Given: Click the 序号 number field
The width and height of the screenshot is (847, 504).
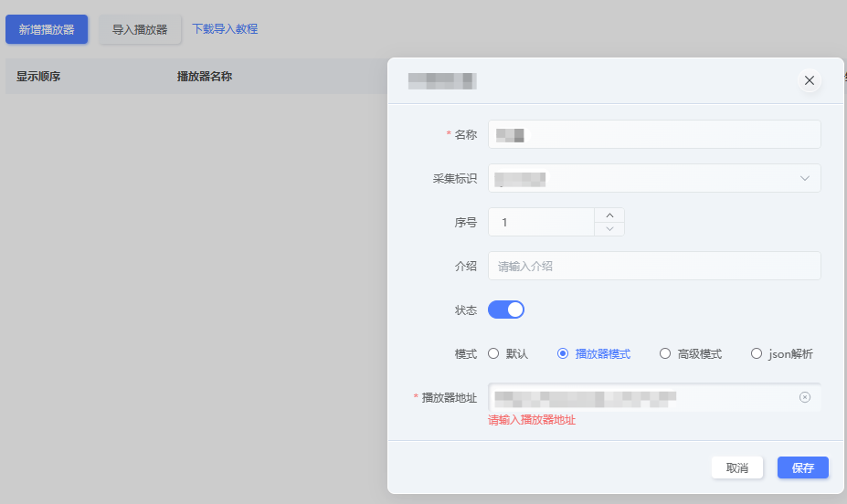Looking at the screenshot, I should coord(541,222).
